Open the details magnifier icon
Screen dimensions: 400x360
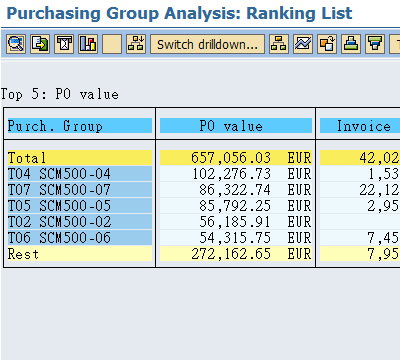16,44
